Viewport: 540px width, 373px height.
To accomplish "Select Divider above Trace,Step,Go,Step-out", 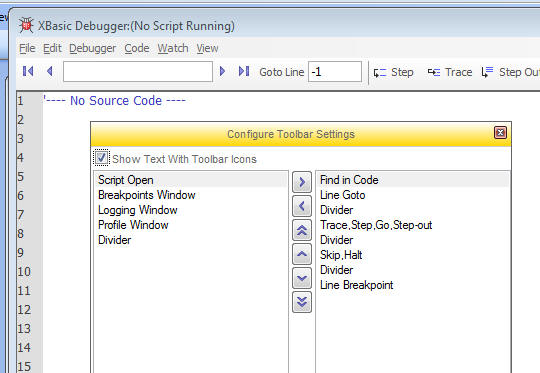I will [x=413, y=210].
